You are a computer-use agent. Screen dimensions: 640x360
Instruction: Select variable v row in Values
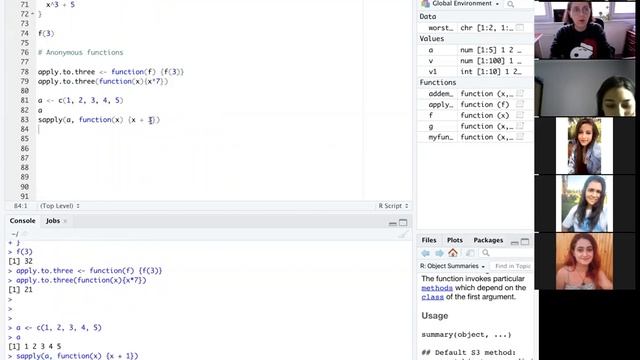475,61
